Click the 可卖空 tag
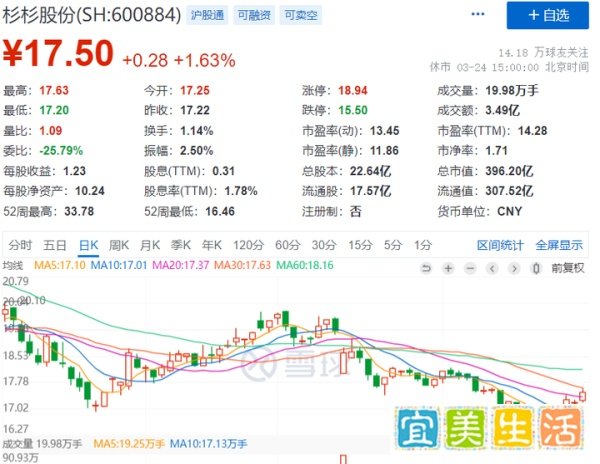600x464 pixels. tap(301, 15)
